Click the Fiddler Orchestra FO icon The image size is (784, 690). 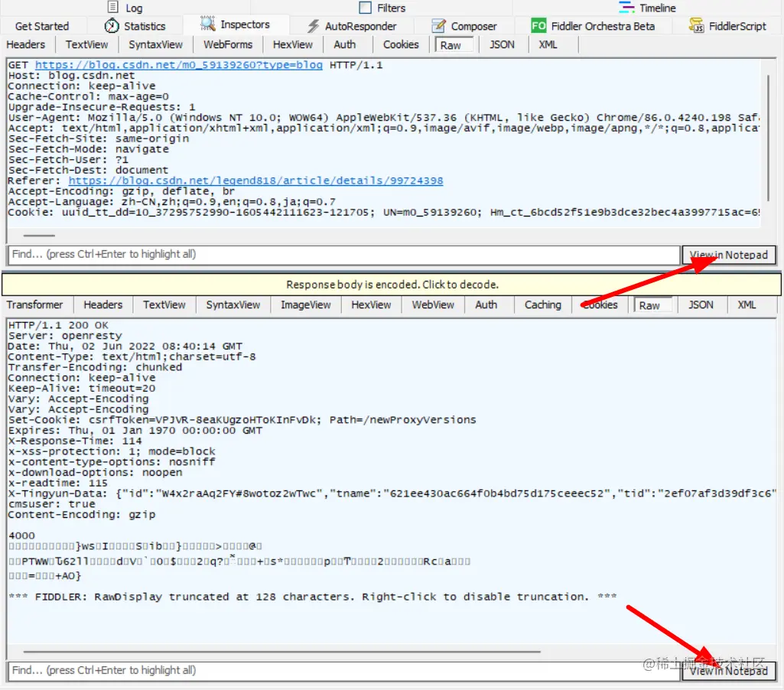point(538,26)
